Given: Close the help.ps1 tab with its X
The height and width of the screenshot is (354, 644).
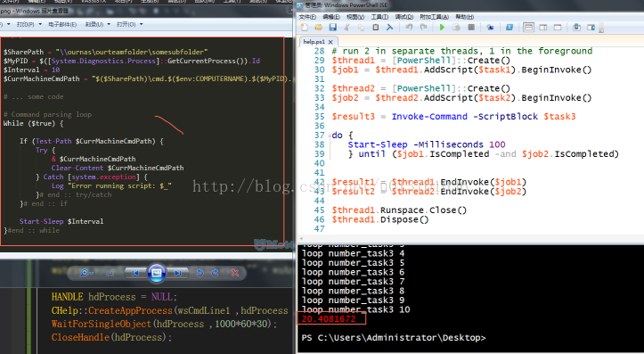Looking at the screenshot, I should click(330, 42).
